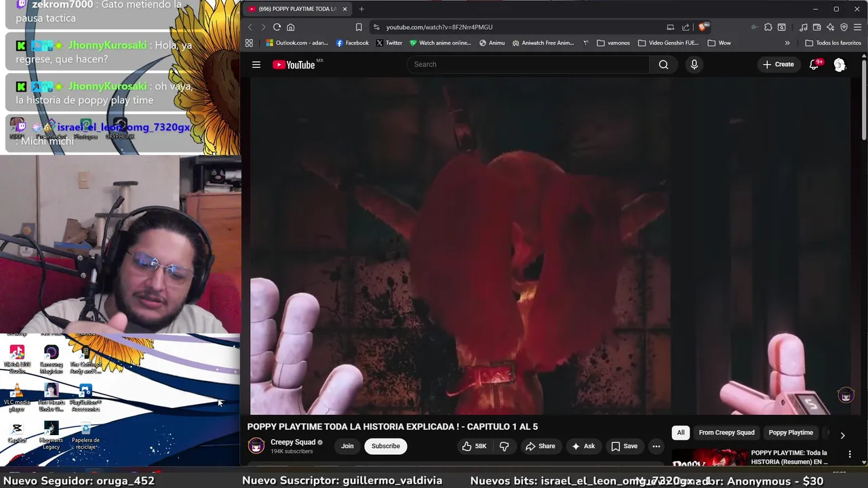868x488 pixels.
Task: Open the VLC media player desktop shortcut
Action: pos(17,396)
